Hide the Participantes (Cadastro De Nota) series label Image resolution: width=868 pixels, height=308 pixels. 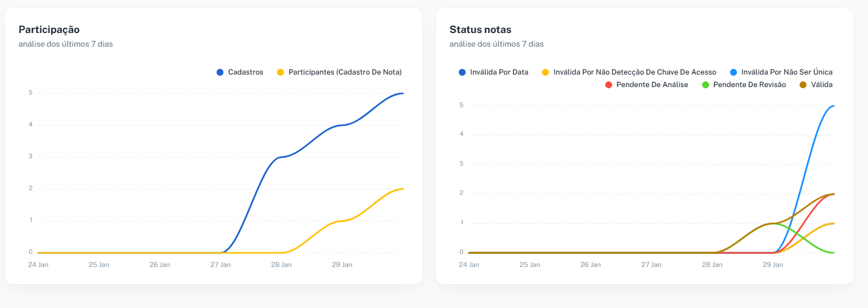345,72
